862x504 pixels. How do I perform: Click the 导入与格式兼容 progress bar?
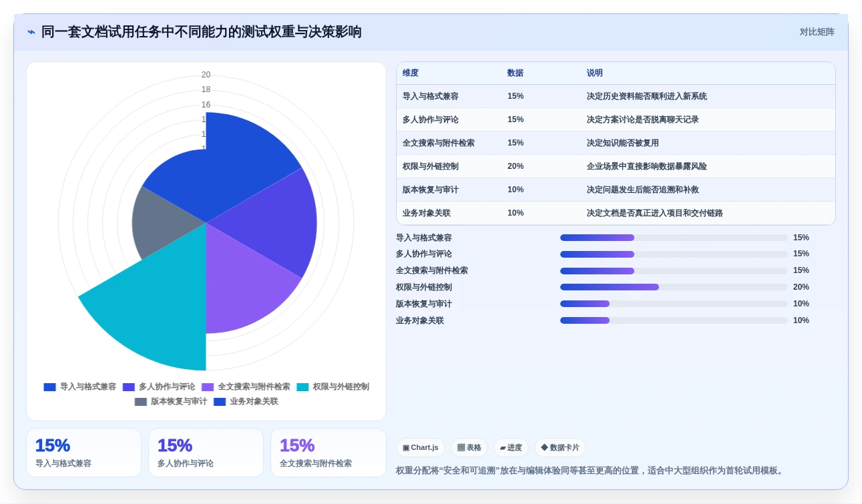pos(674,238)
